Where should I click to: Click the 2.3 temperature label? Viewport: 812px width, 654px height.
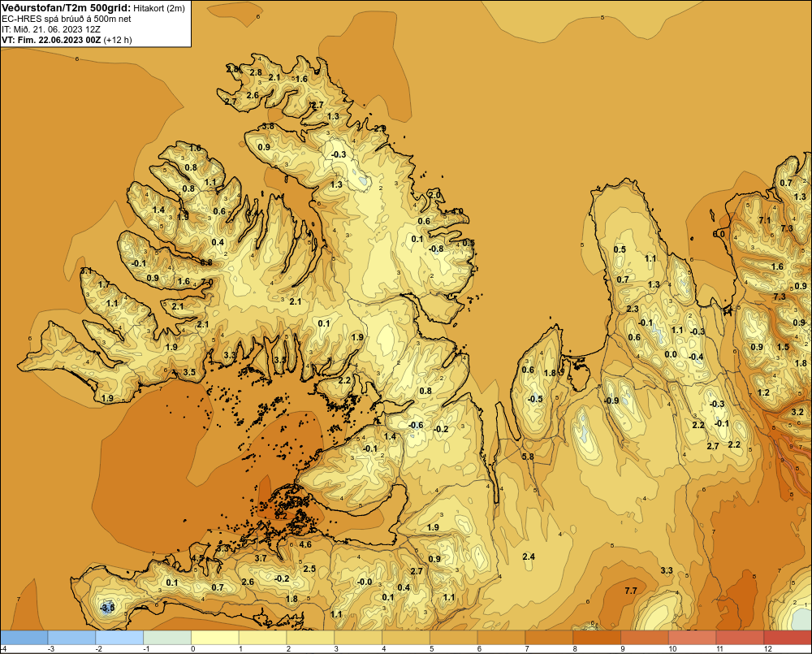click(633, 309)
